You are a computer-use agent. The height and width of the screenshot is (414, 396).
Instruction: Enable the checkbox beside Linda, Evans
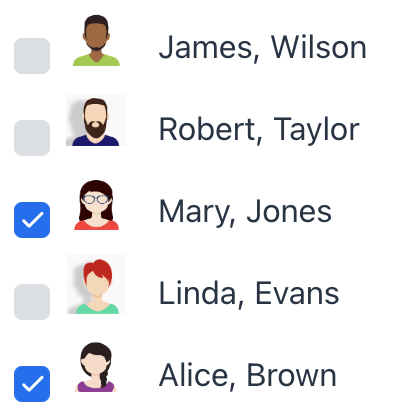point(32,302)
